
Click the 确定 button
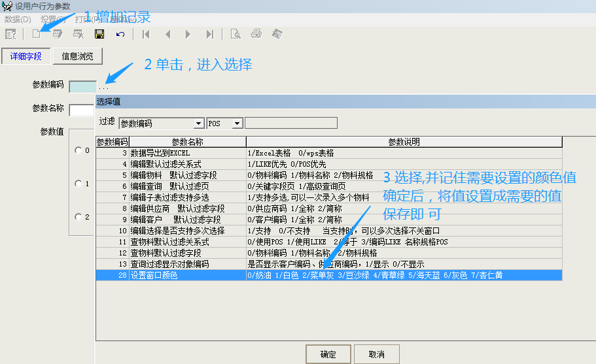tap(328, 354)
